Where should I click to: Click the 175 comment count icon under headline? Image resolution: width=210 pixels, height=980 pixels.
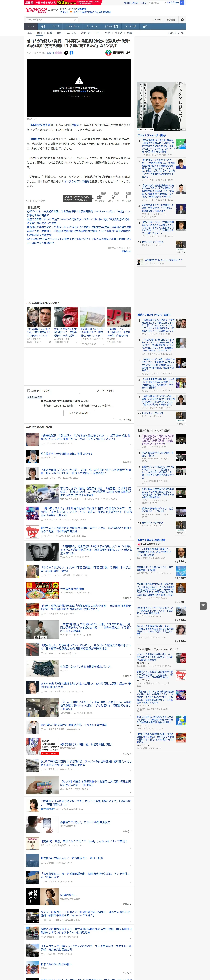[51, 53]
